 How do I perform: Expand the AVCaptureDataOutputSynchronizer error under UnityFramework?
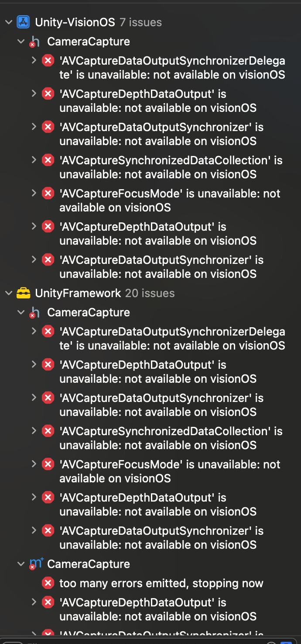tap(34, 398)
